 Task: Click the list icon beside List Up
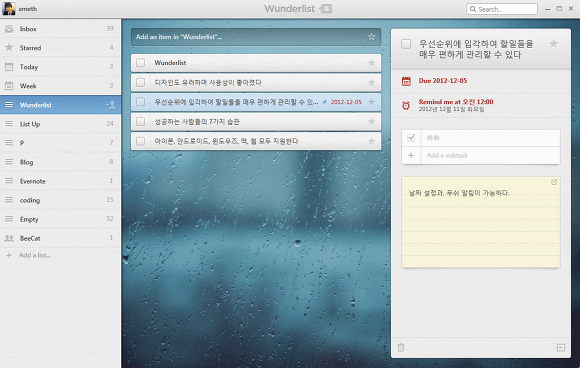click(9, 124)
